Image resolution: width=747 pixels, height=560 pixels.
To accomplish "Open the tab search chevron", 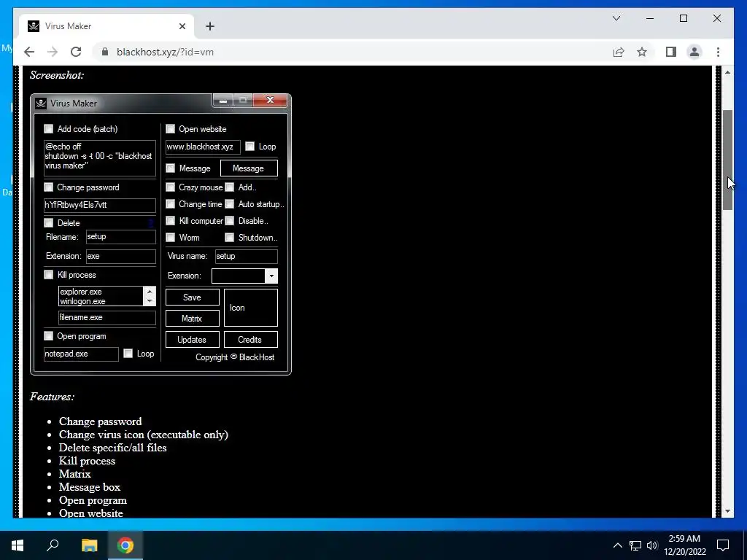I will coord(616,18).
